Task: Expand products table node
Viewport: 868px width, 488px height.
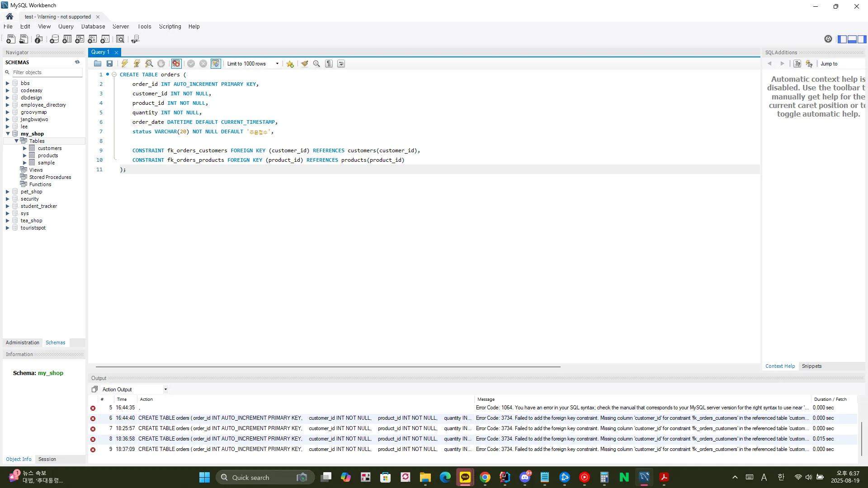Action: coord(25,155)
